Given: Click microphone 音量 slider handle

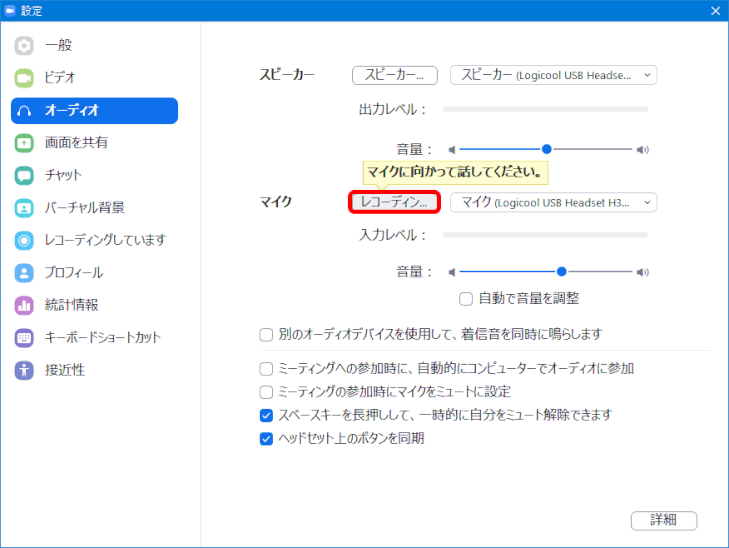Looking at the screenshot, I should click(x=562, y=271).
